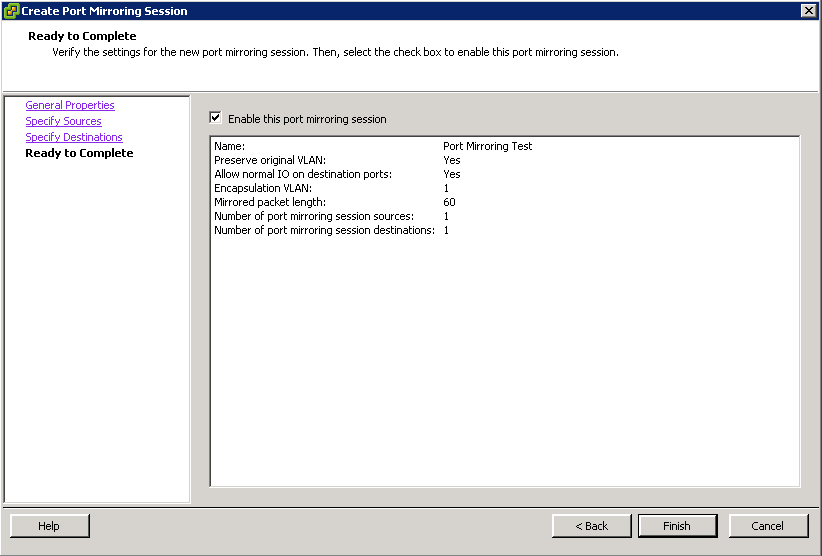The image size is (822, 556).
Task: Click the 'Enable this port mirroring session' label
Action: (x=307, y=119)
